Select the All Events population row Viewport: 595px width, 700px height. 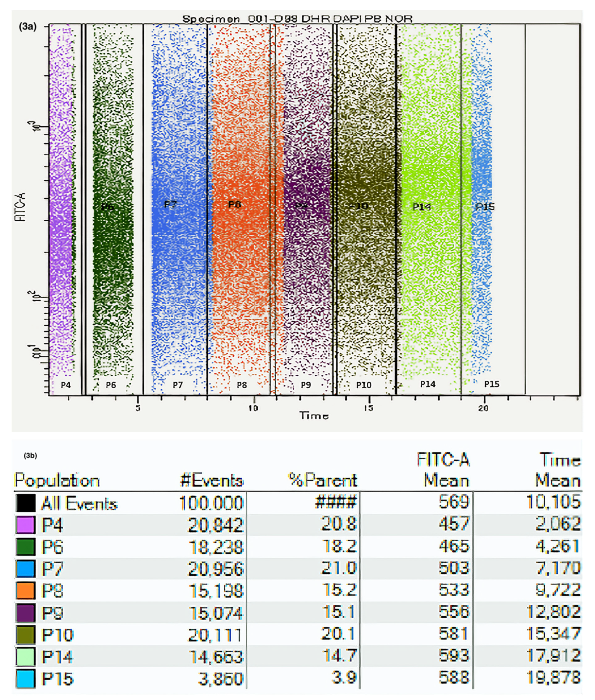point(79,504)
